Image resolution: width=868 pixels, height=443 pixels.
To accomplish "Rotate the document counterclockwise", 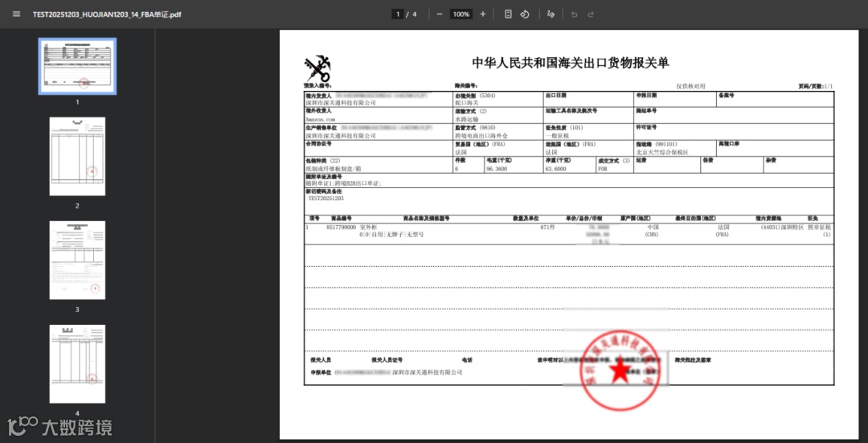I will pos(525,14).
